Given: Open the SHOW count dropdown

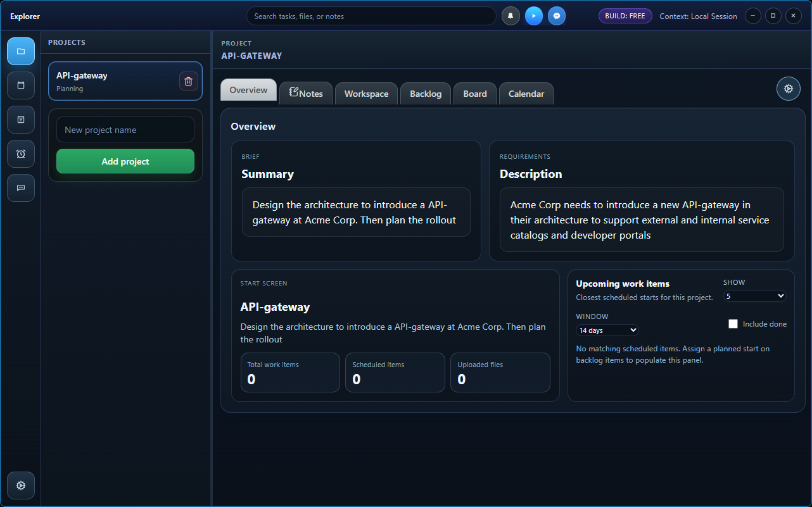Looking at the screenshot, I should [755, 296].
